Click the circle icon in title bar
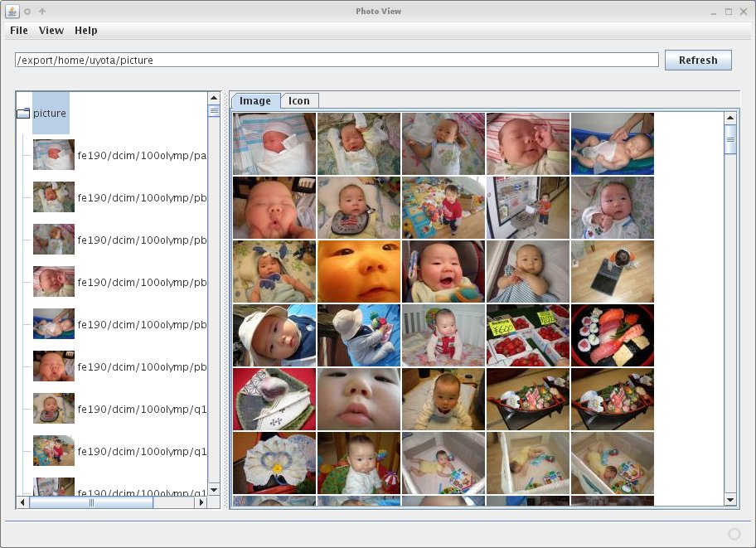The width and height of the screenshot is (756, 548). pyautogui.click(x=27, y=11)
